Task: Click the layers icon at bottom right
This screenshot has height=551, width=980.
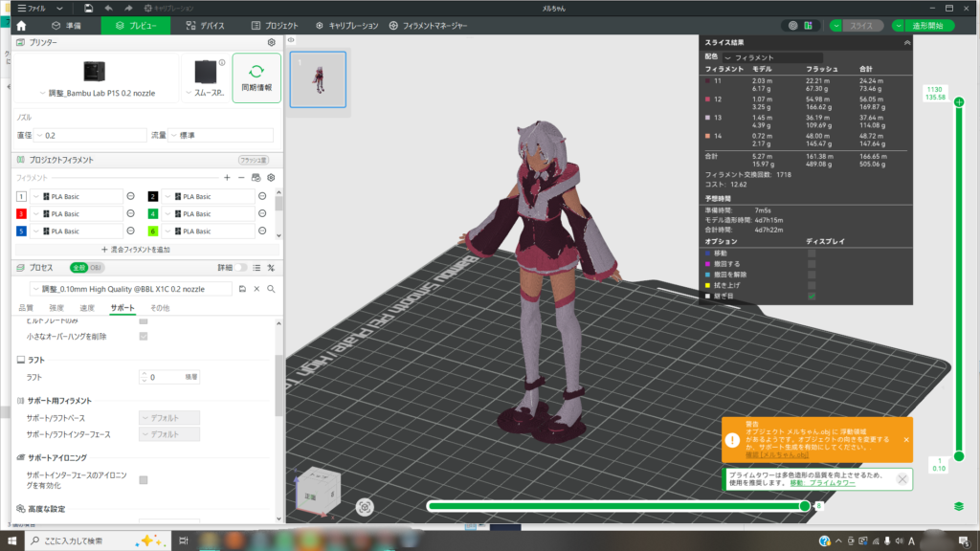Action: 959,506
